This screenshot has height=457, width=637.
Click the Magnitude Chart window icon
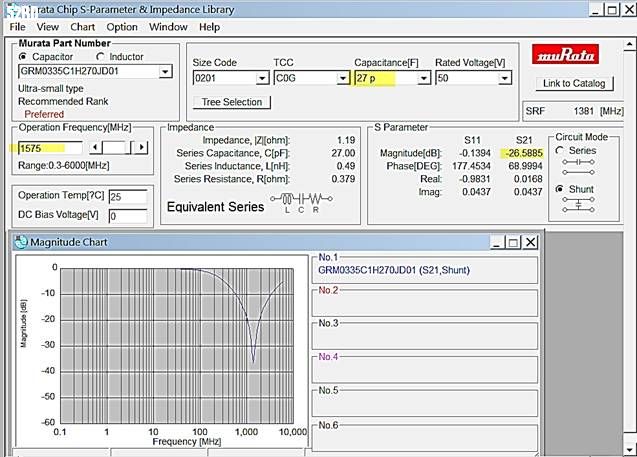21,242
